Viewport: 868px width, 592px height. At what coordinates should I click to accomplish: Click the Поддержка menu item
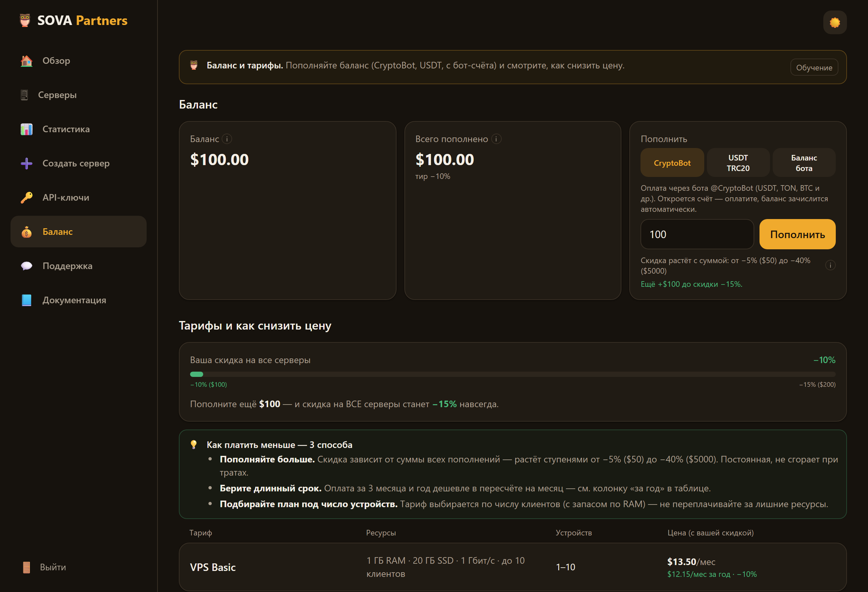[79, 266]
